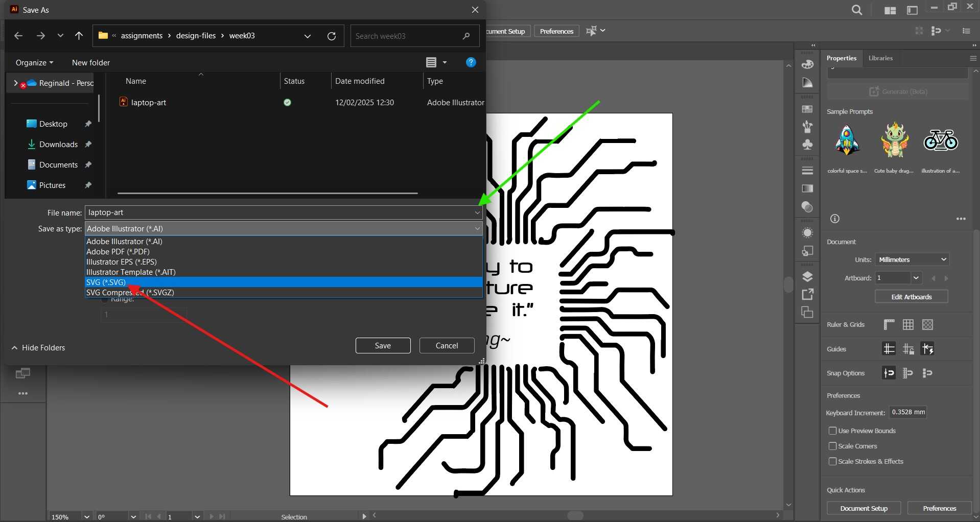
Task: Open the zoom level 150% dropdown
Action: [x=87, y=517]
